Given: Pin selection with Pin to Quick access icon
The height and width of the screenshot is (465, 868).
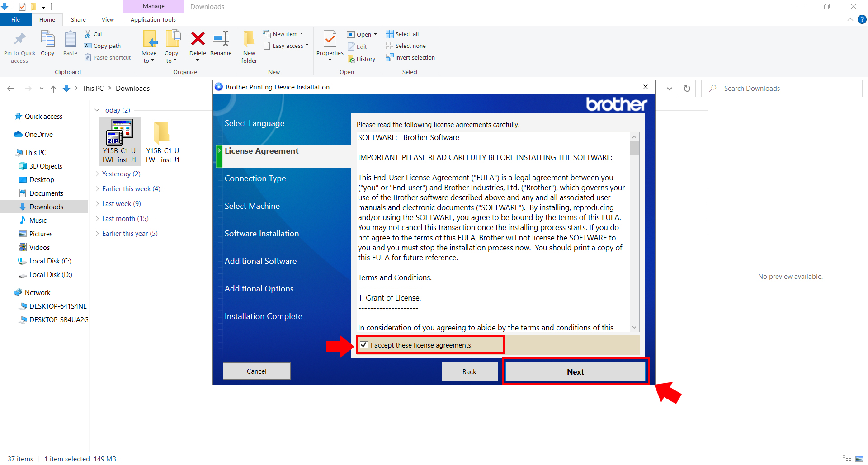Looking at the screenshot, I should pos(19,45).
